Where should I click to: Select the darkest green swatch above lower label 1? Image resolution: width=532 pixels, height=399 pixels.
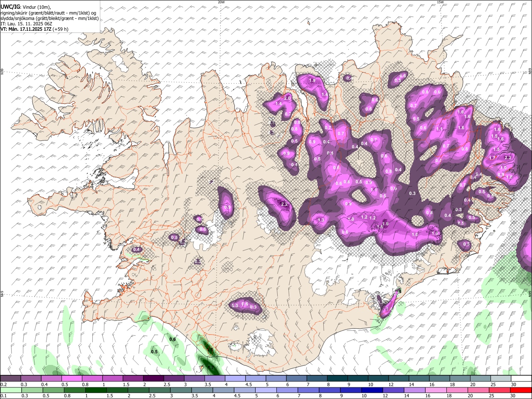click(x=96, y=390)
